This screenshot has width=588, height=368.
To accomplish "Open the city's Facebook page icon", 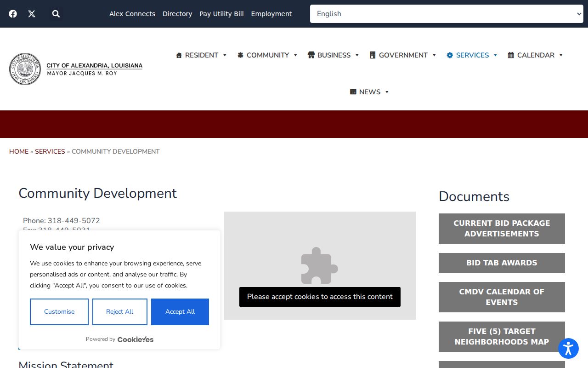I will pyautogui.click(x=13, y=14).
